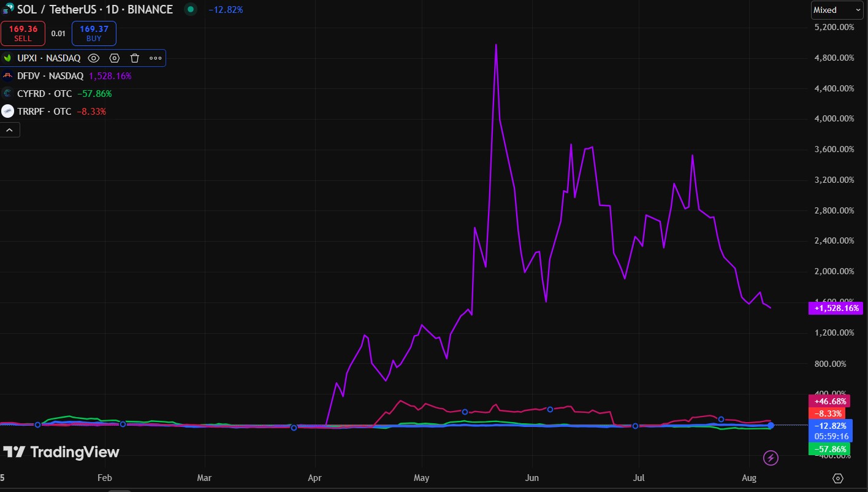Open the chart settings gear in the corner

838,479
